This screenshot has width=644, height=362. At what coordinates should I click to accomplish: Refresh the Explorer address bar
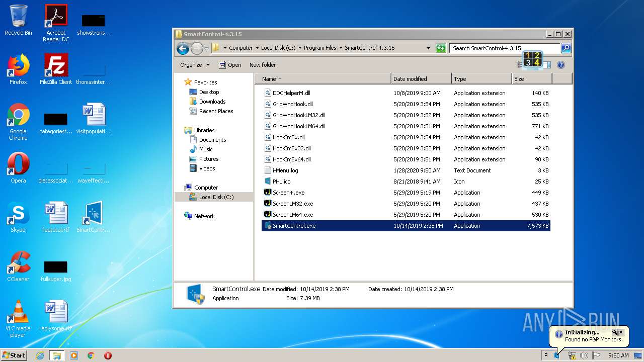[x=441, y=48]
